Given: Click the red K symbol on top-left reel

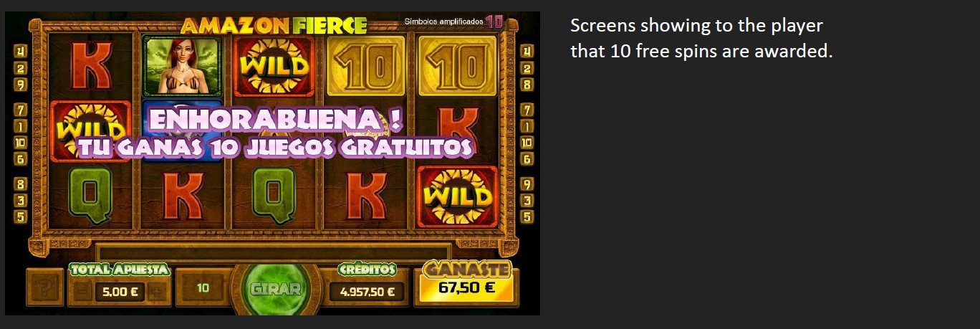Looking at the screenshot, I should point(90,67).
